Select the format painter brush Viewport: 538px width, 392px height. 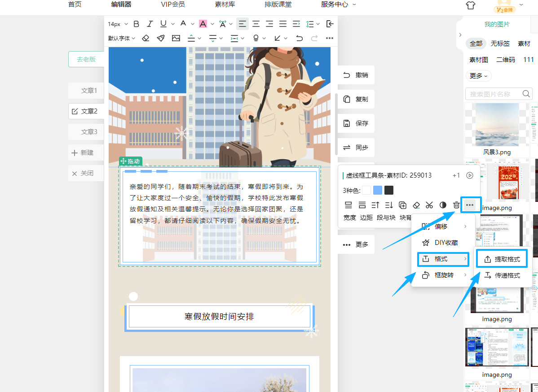pyautogui.click(x=161, y=38)
